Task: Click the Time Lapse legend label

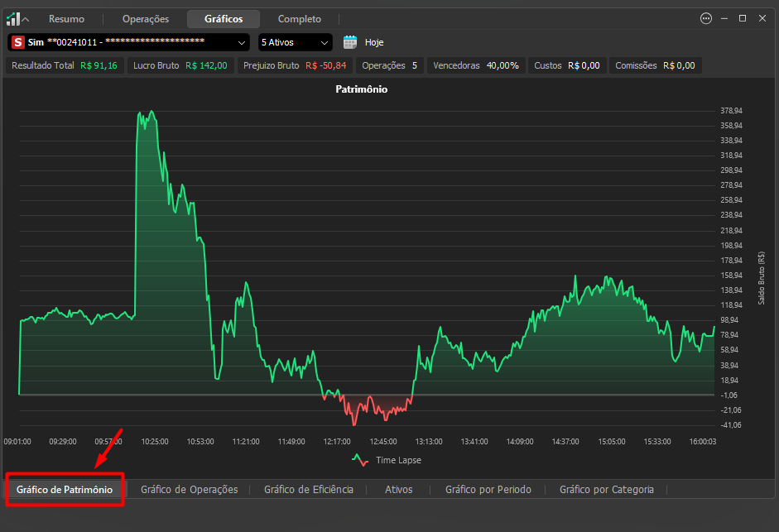Action: click(398, 461)
